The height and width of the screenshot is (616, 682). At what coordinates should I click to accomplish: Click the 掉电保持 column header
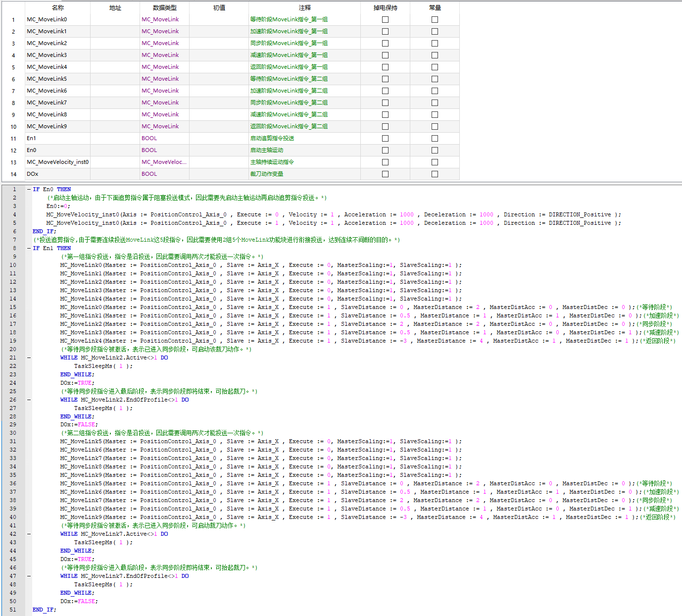pyautogui.click(x=386, y=8)
